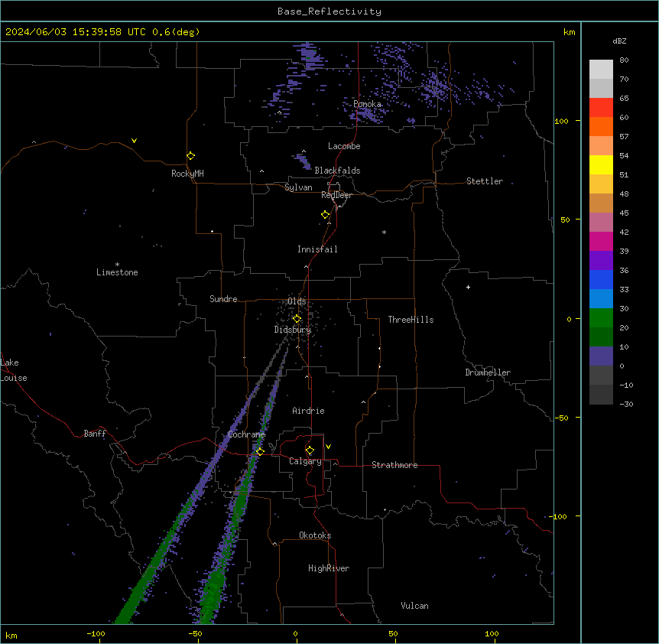
Task: Click the Limestone label
Action: tap(117, 272)
